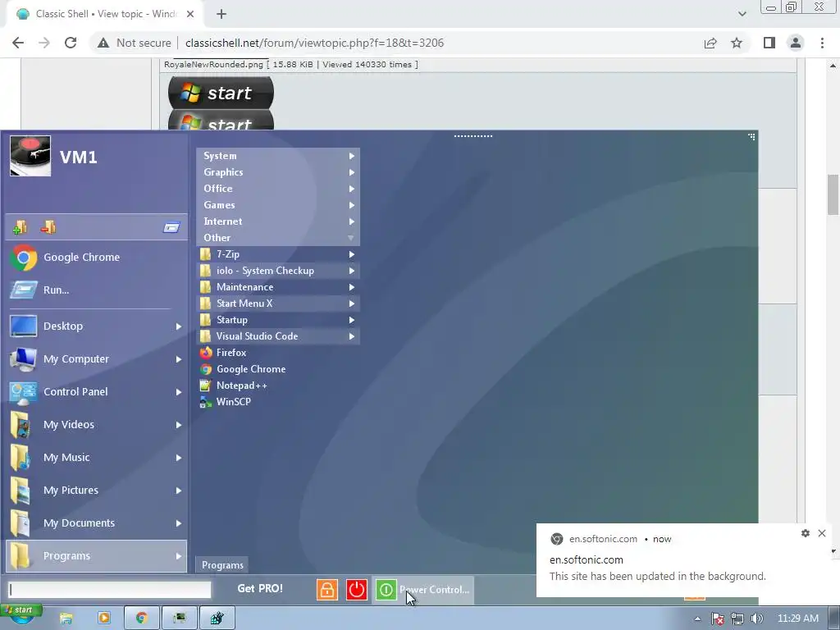
Task: Open Chrome profile avatar button
Action: [x=796, y=43]
